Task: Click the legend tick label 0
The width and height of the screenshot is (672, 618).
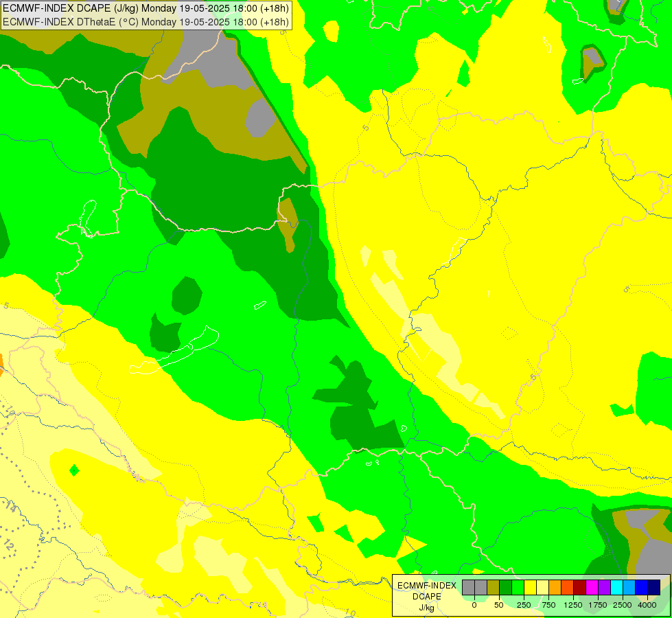Action: tap(474, 605)
